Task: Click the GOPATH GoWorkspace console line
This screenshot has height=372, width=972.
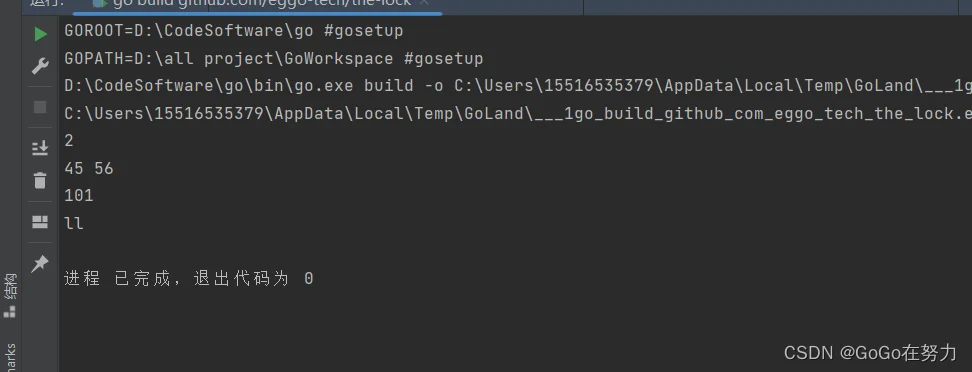Action: (x=273, y=59)
